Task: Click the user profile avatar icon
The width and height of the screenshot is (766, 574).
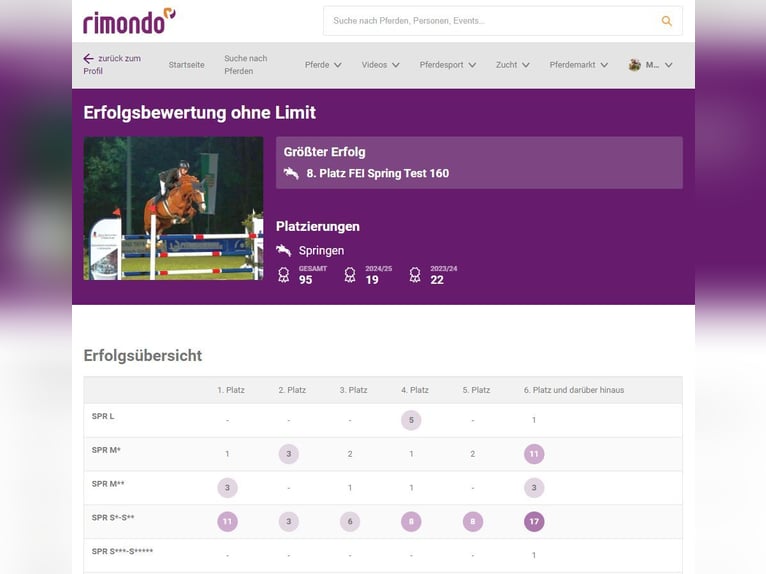Action: (634, 65)
